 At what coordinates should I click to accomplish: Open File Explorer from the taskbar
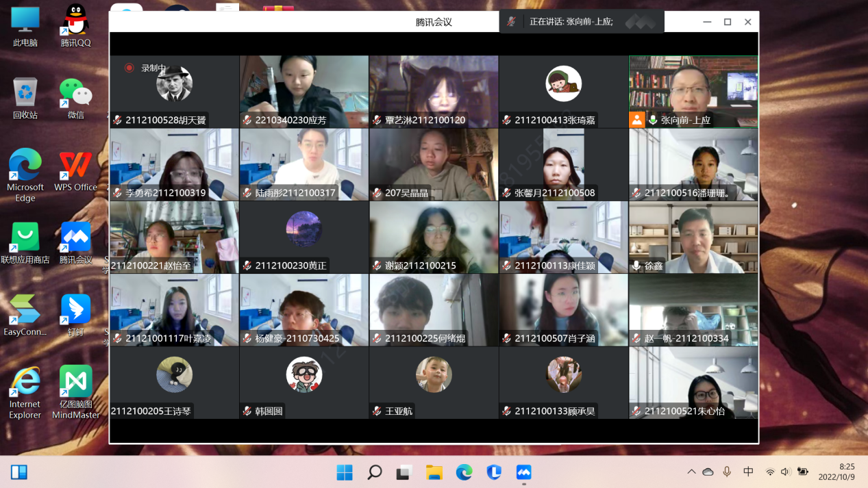pos(434,472)
